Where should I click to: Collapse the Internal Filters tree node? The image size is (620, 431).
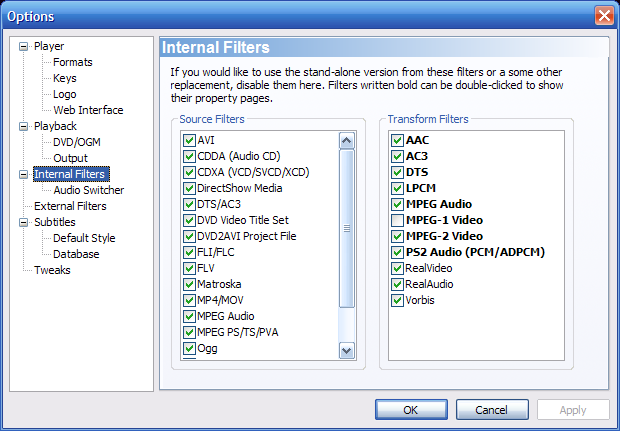coord(24,174)
